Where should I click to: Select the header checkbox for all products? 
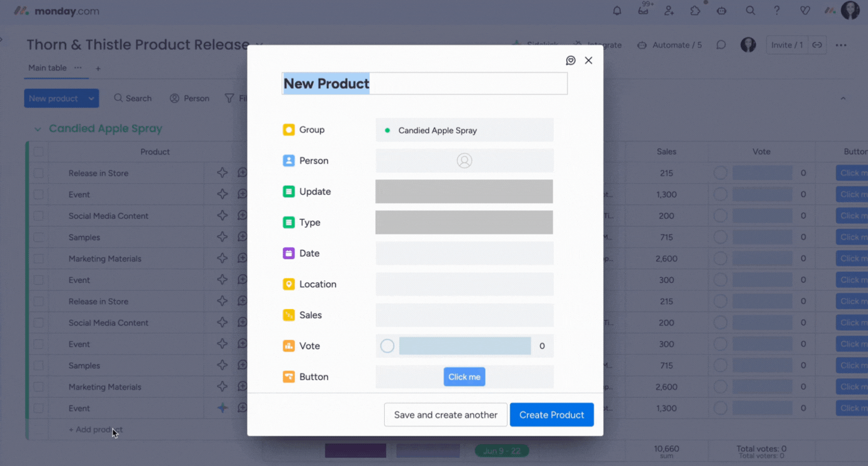point(39,152)
